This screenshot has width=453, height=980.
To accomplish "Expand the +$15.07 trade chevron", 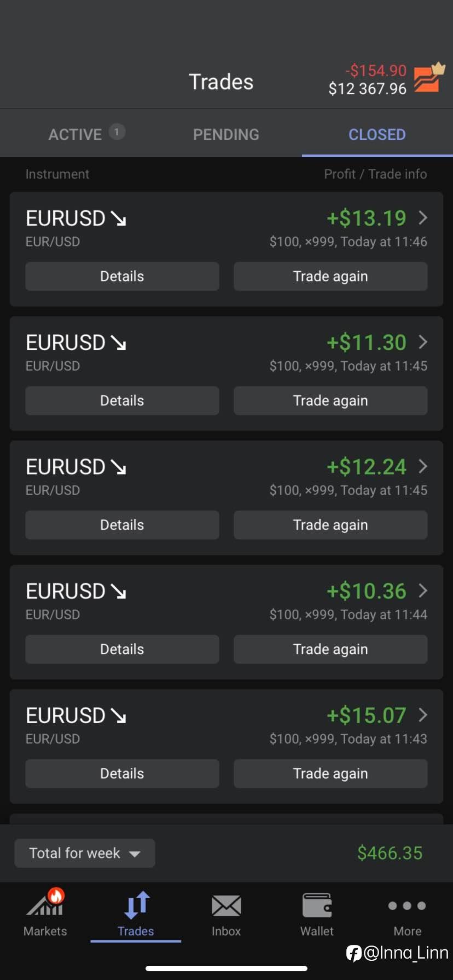I will tap(422, 715).
